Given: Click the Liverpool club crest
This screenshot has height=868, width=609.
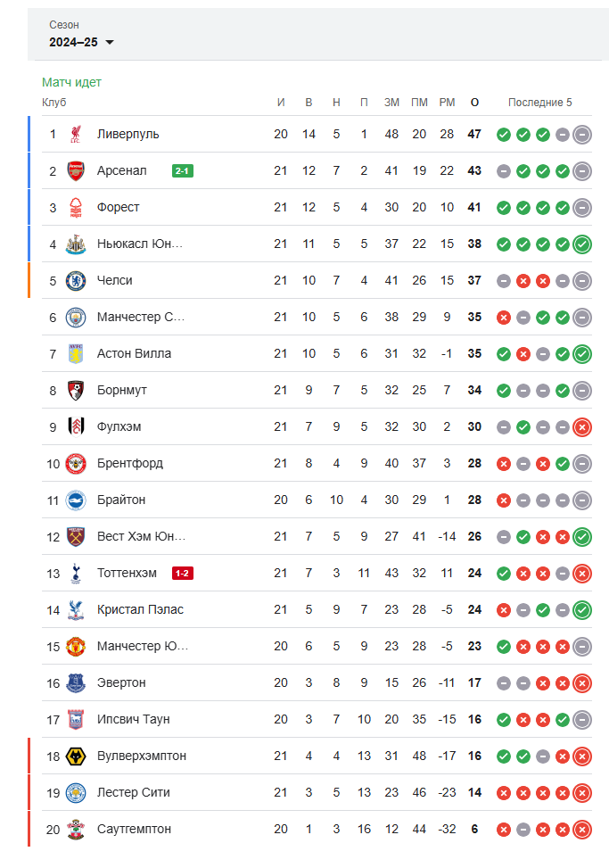Looking at the screenshot, I should coord(76,134).
